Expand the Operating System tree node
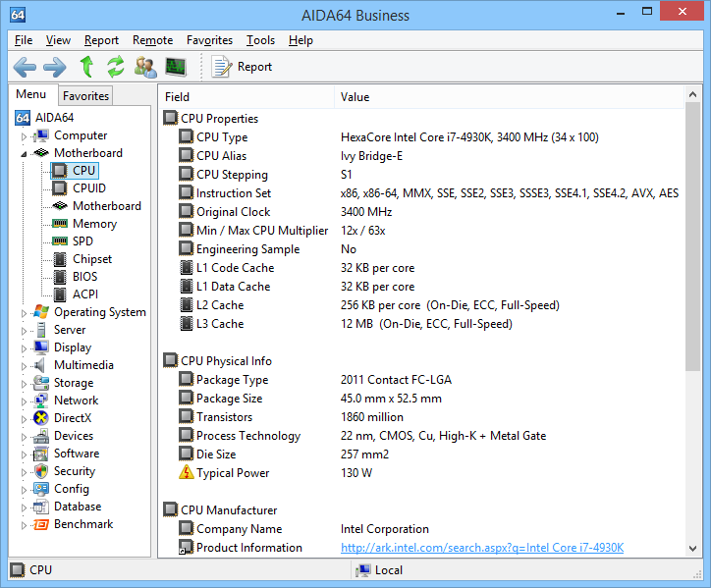This screenshot has height=588, width=711. tap(24, 313)
